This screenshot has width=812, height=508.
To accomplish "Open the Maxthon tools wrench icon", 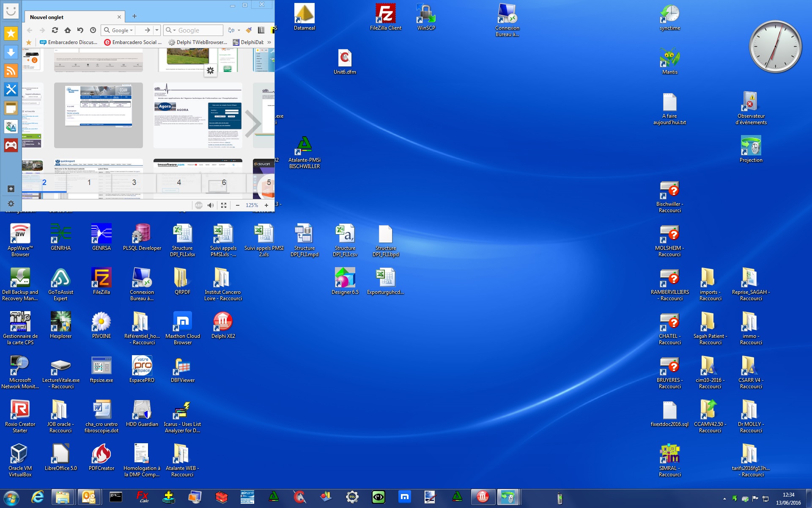I will (x=11, y=89).
